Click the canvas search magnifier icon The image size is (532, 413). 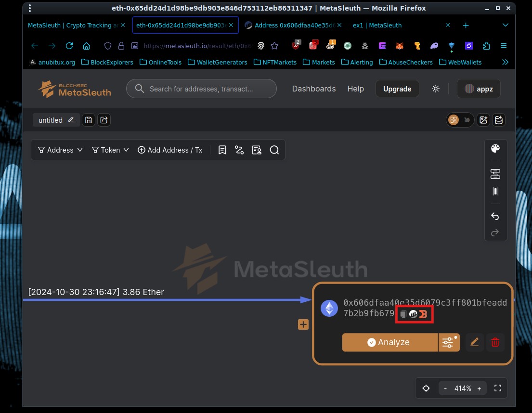(274, 150)
